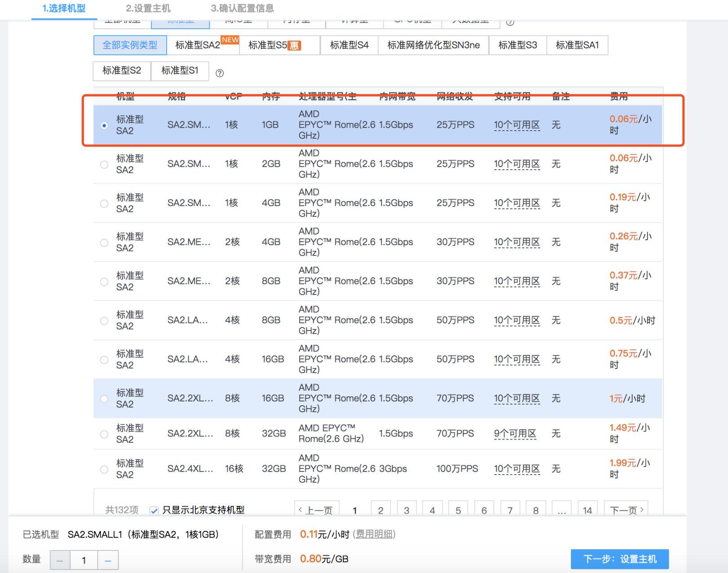Show zones for the 9个可用区 entry
Image resolution: width=728 pixels, height=573 pixels.
(515, 434)
